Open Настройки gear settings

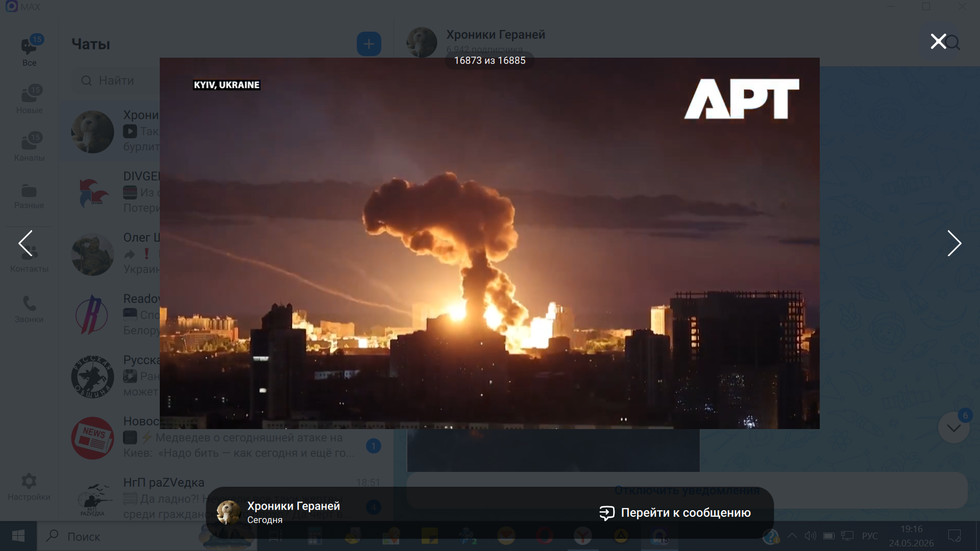tap(29, 487)
